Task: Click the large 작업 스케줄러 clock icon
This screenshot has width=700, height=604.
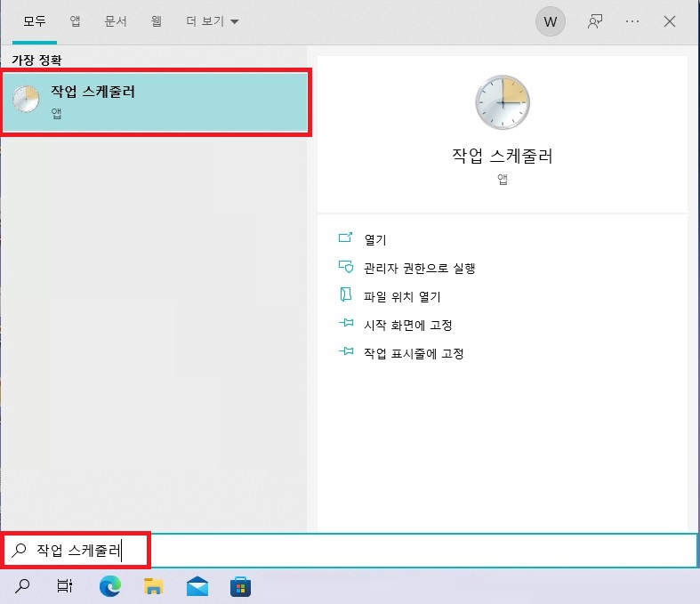Action: [503, 102]
